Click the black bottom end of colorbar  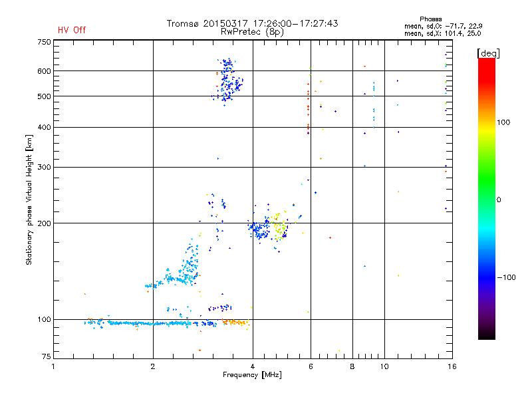[487, 334]
